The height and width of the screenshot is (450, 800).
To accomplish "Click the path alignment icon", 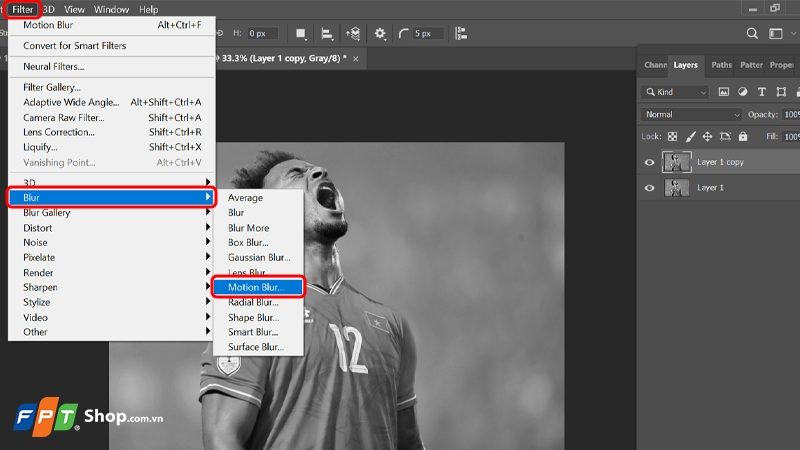I will point(327,33).
